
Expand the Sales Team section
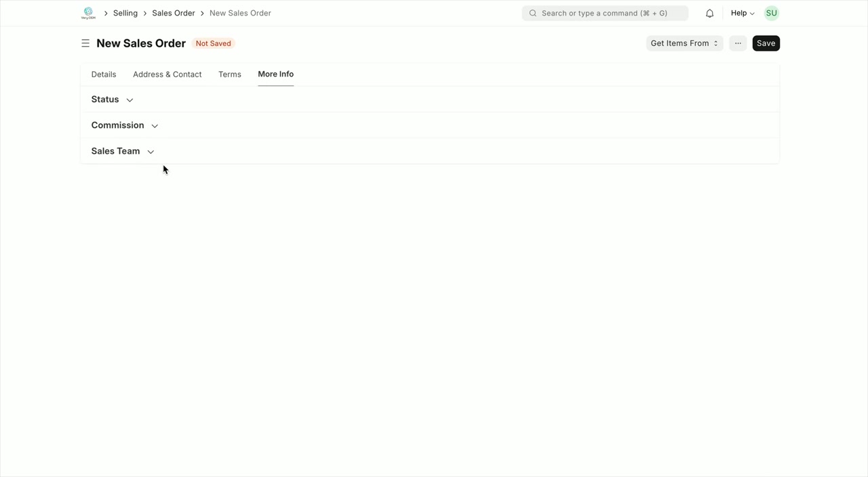[x=115, y=150]
